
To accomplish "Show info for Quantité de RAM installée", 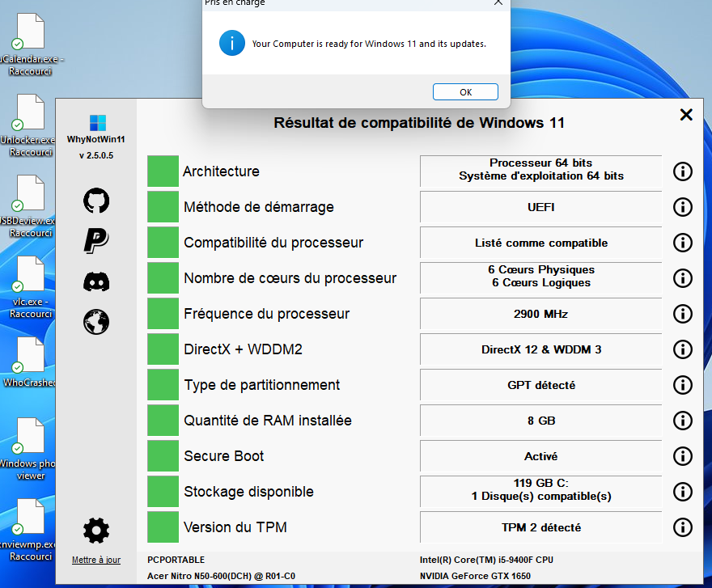I will click(x=683, y=421).
